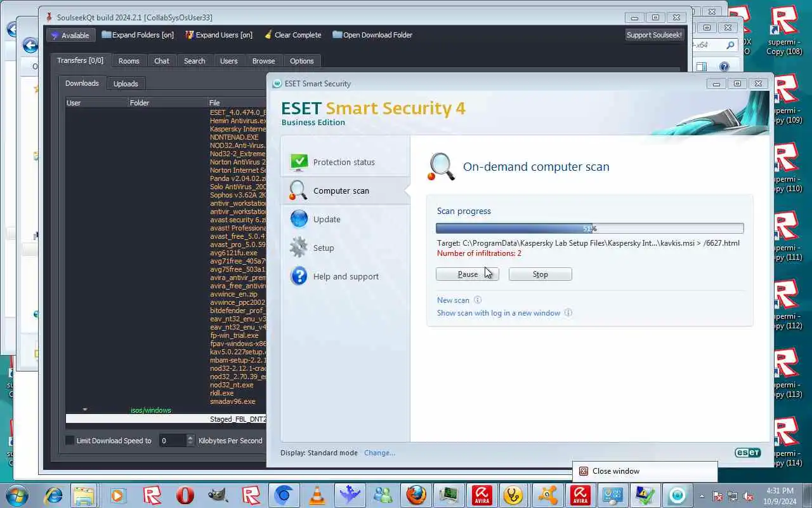This screenshot has width=812, height=508.
Task: Click the search magnifier in the background window
Action: (730, 45)
